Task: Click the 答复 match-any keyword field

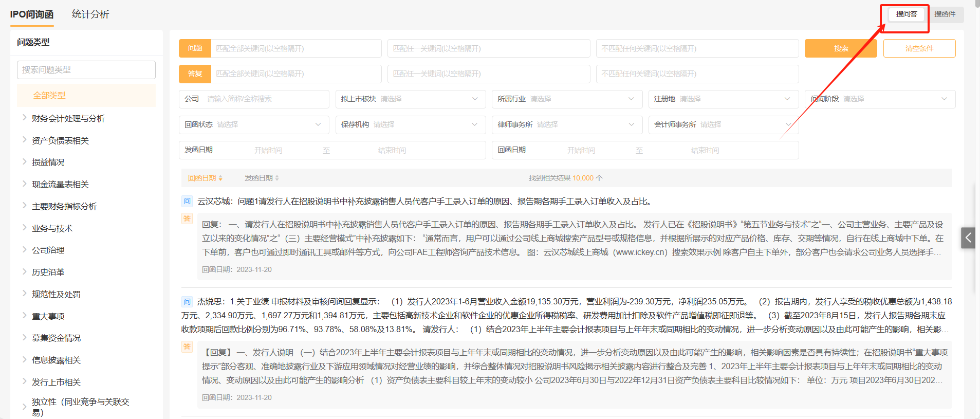Action: pos(489,74)
